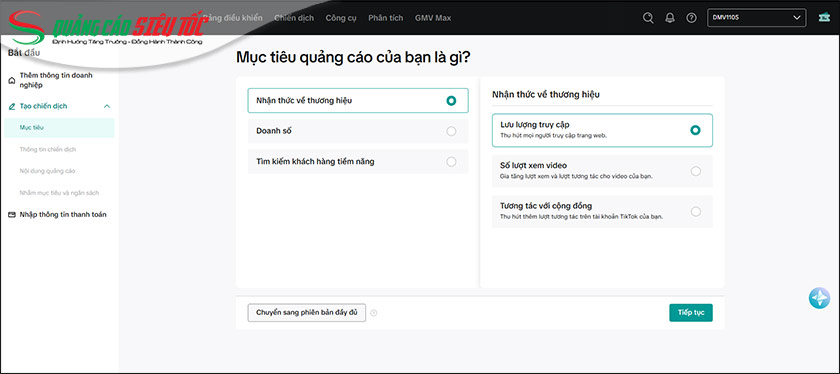
Task: Open the Công cụ menu
Action: 341,18
